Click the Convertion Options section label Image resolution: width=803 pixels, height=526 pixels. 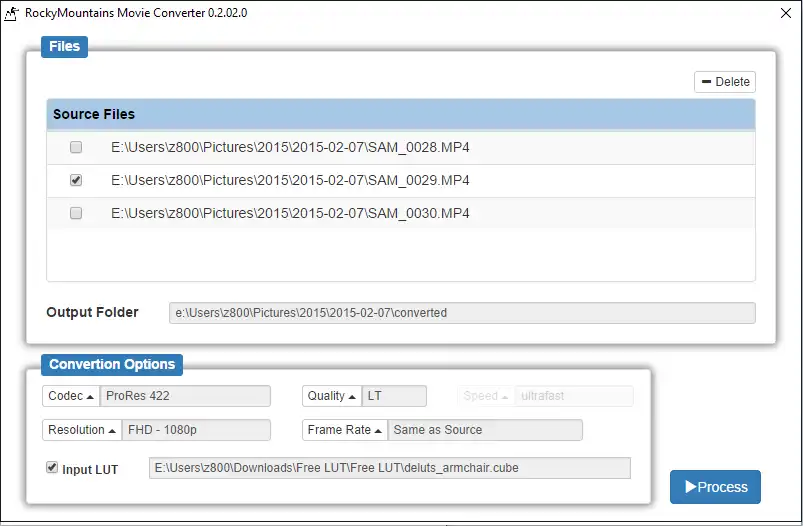tap(112, 365)
